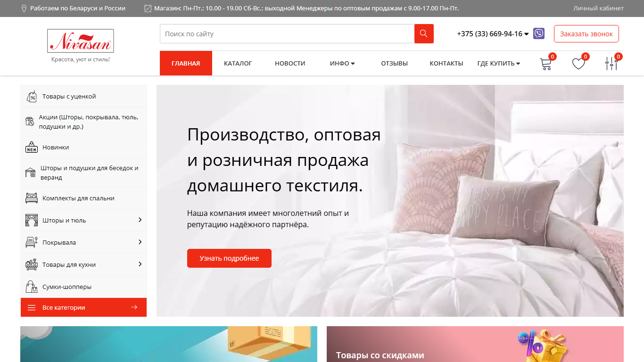Open "Сумки-шопперы" category
Screen dimensions: 644x362
coord(83,287)
